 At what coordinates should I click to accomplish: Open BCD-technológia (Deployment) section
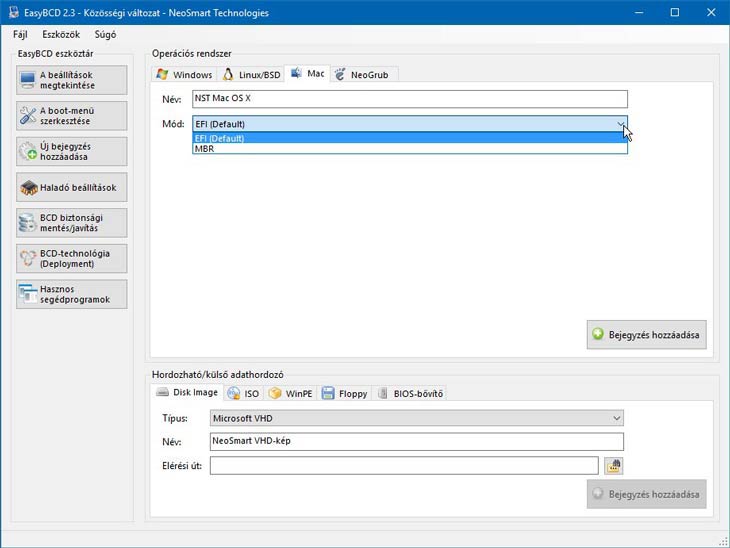point(71,258)
